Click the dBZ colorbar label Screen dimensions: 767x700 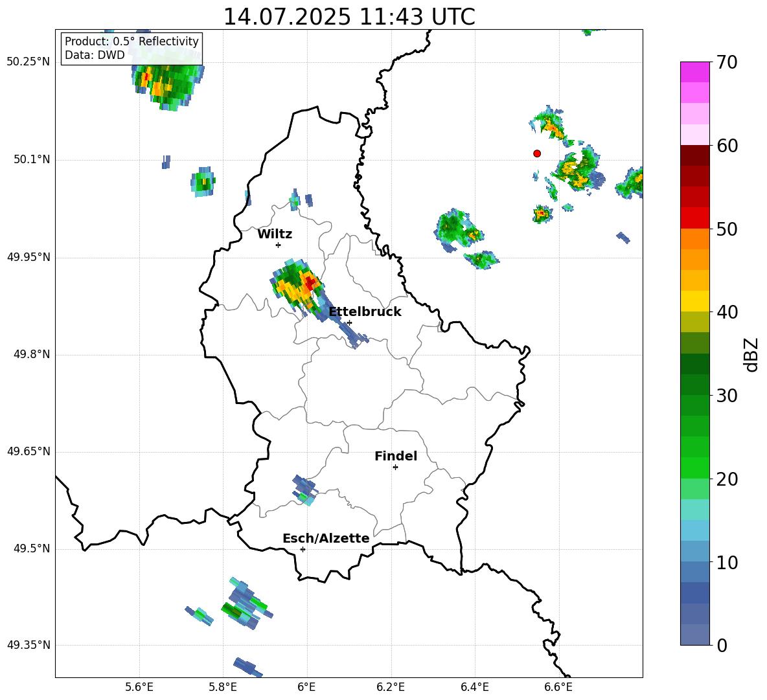(751, 354)
